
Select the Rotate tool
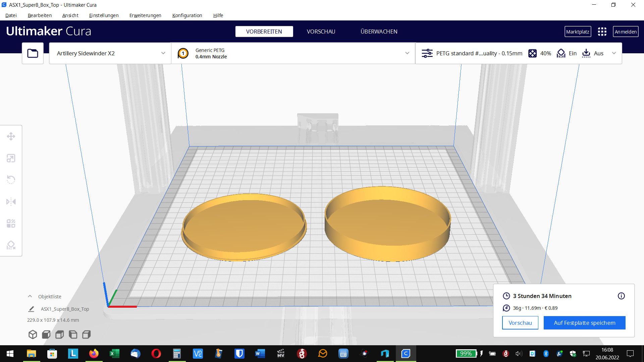(11, 180)
